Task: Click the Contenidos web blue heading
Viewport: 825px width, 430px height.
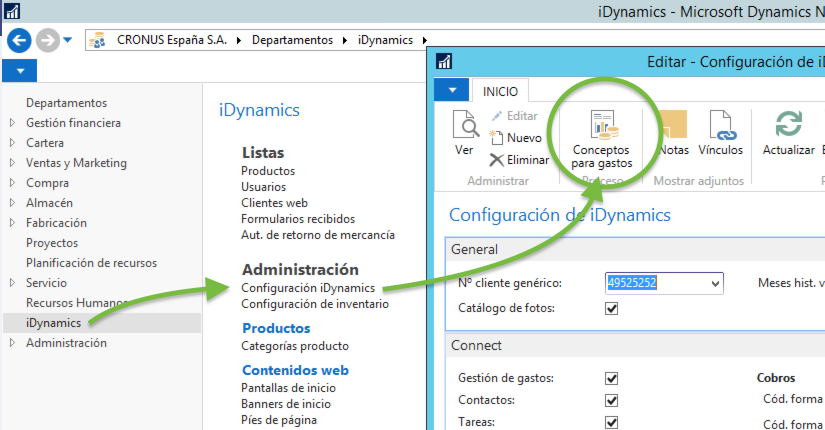Action: (x=295, y=370)
